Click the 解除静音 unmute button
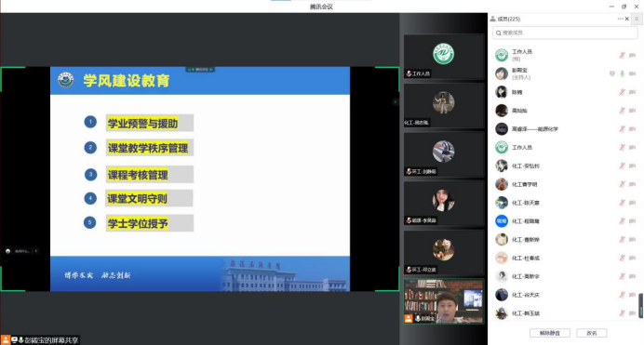Image resolution: width=644 pixels, height=345 pixels. [549, 333]
